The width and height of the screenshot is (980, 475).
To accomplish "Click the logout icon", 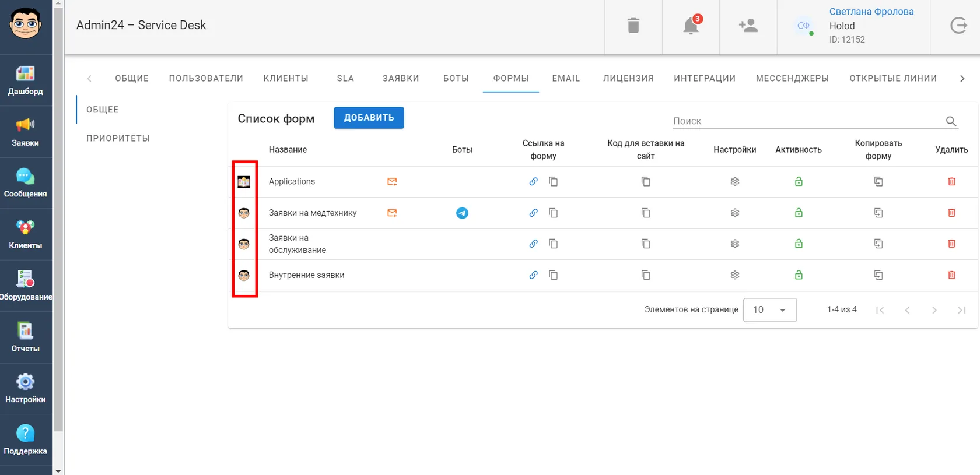I will click(958, 26).
